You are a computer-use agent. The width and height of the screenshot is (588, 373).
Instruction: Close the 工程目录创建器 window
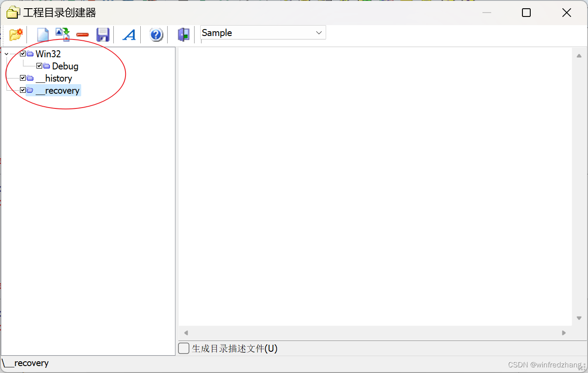pyautogui.click(x=567, y=13)
